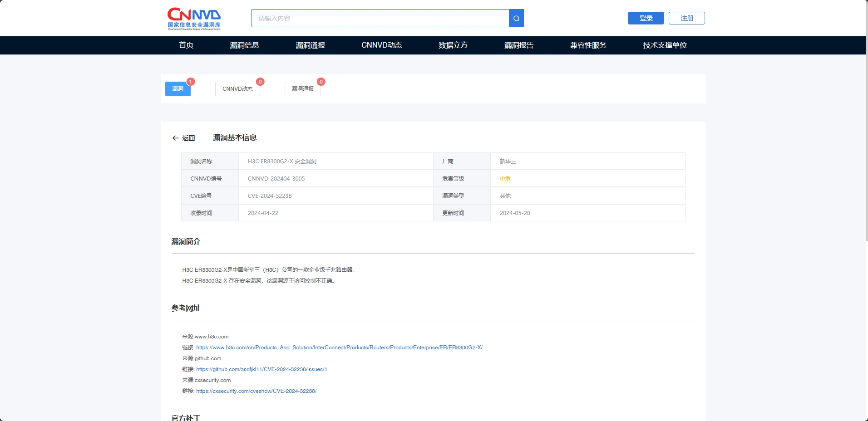Focus the search input field
Screen dimensions: 868x421
tap(380, 18)
